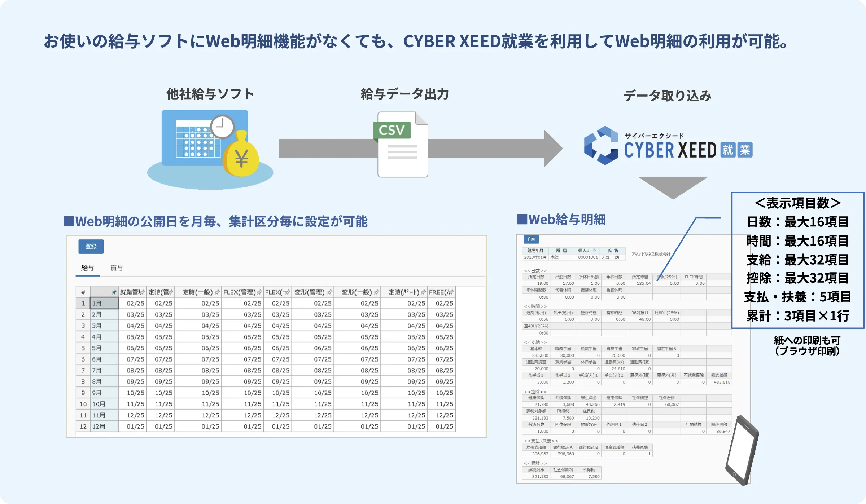
Task: Click the employee name 天野 一朗
Action: 610,257
